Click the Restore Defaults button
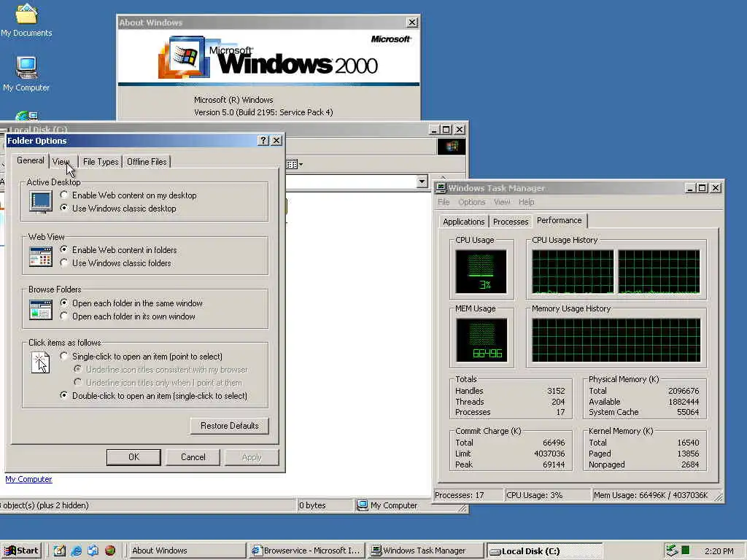The image size is (747, 560). click(x=230, y=426)
